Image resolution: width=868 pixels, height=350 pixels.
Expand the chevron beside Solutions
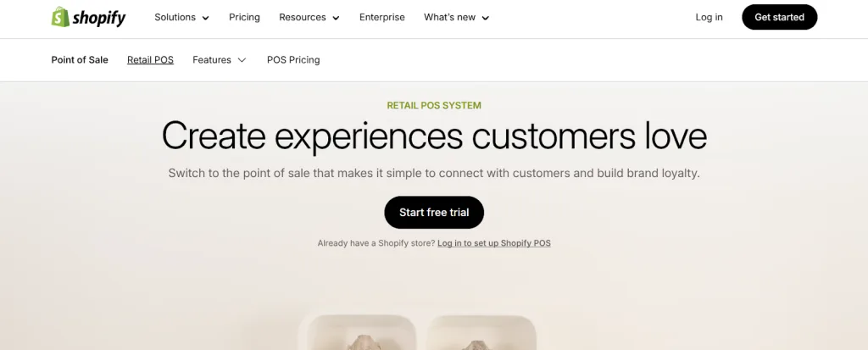tap(206, 18)
